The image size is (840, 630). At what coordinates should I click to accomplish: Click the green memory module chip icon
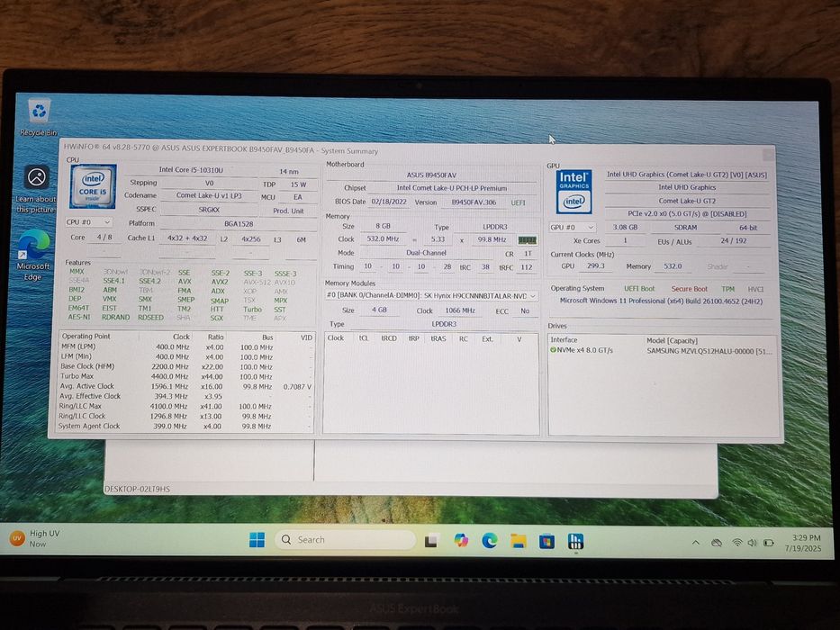[x=528, y=240]
